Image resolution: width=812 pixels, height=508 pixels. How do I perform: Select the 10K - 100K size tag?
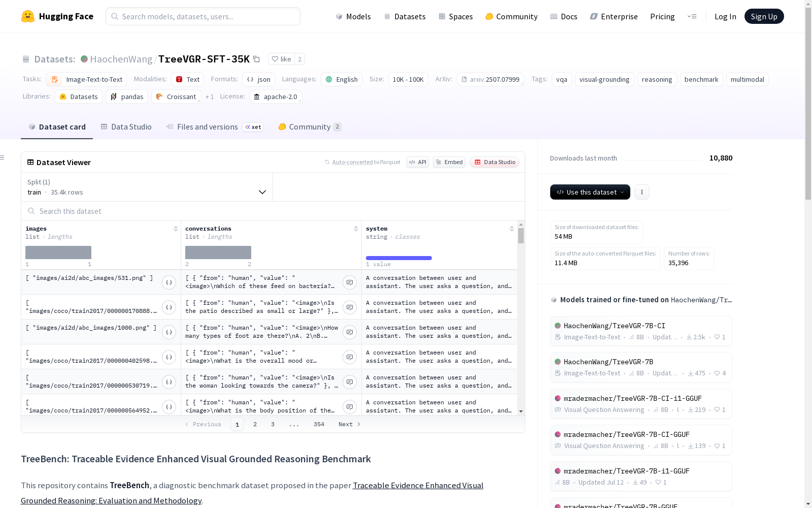pyautogui.click(x=408, y=79)
